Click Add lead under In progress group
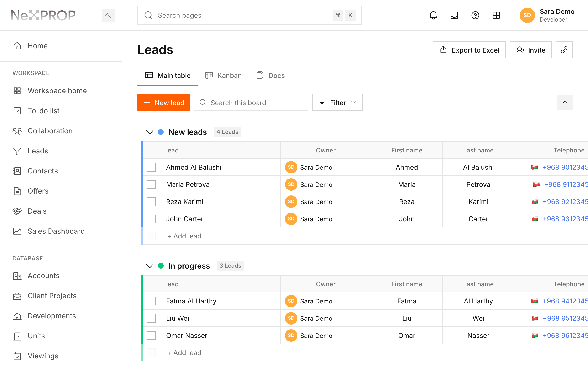 click(184, 353)
